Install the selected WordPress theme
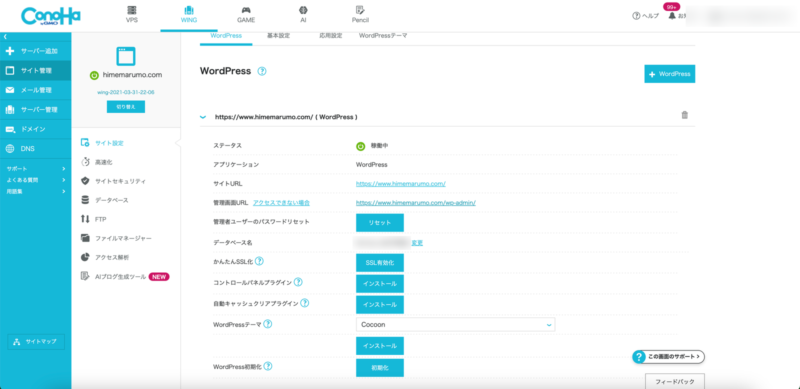800x389 pixels. pyautogui.click(x=380, y=346)
